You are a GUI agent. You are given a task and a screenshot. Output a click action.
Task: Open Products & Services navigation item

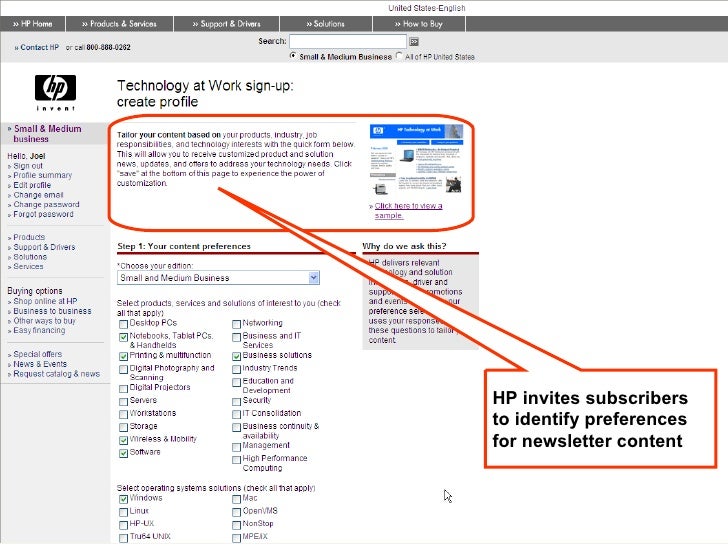[119, 24]
